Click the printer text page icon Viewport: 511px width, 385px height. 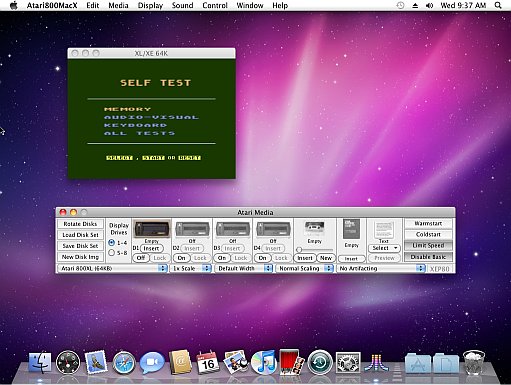(x=384, y=230)
